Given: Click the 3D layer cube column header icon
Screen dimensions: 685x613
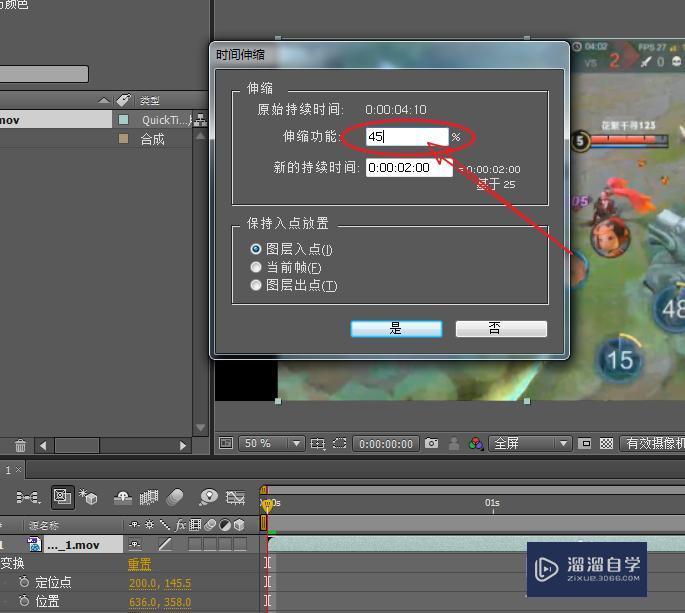Looking at the screenshot, I should point(239,525).
